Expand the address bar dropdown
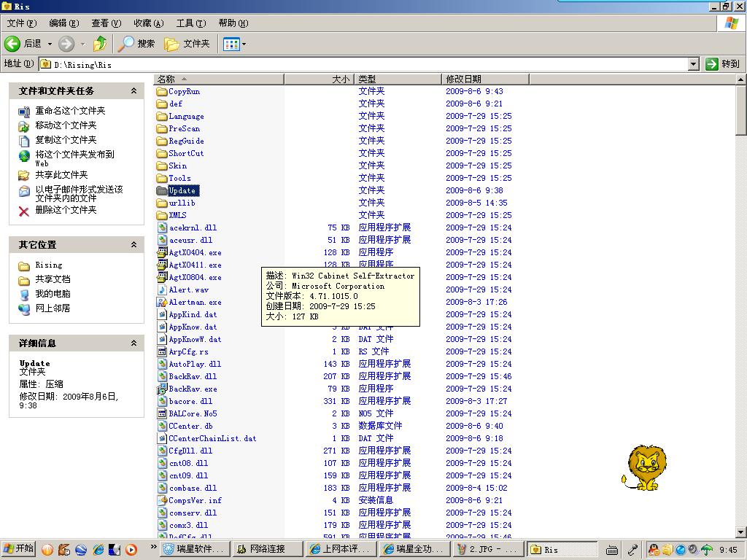 (x=694, y=64)
